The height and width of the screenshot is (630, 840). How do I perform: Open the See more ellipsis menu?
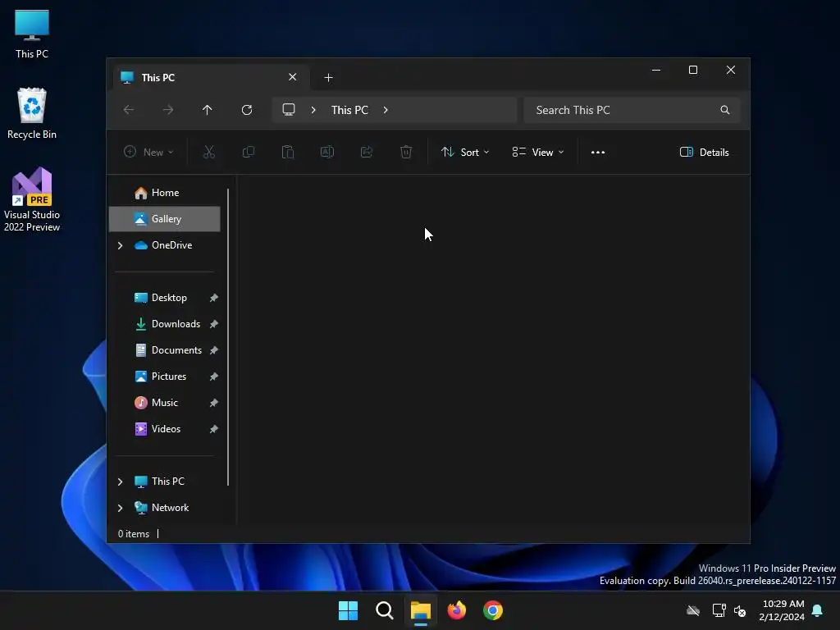pos(598,152)
